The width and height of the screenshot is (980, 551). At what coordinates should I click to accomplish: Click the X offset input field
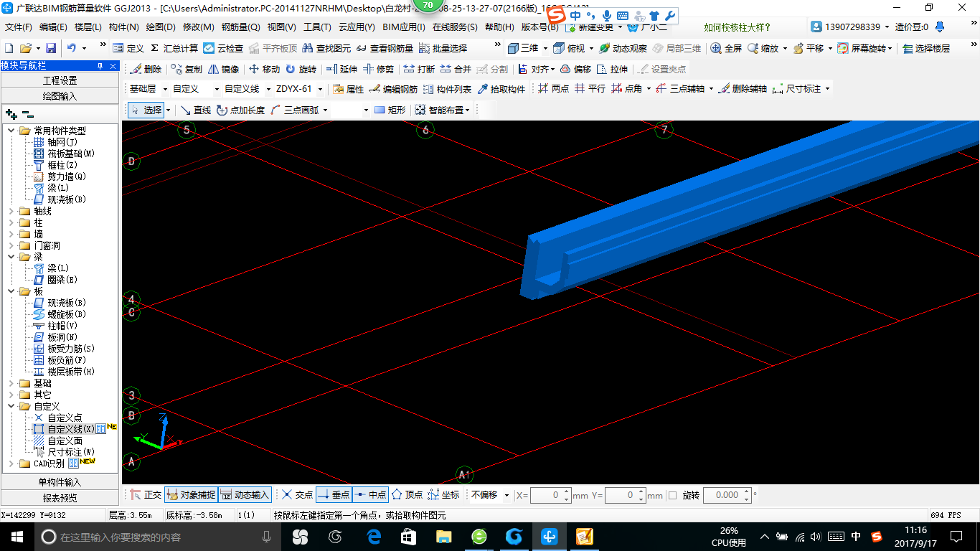pyautogui.click(x=551, y=495)
